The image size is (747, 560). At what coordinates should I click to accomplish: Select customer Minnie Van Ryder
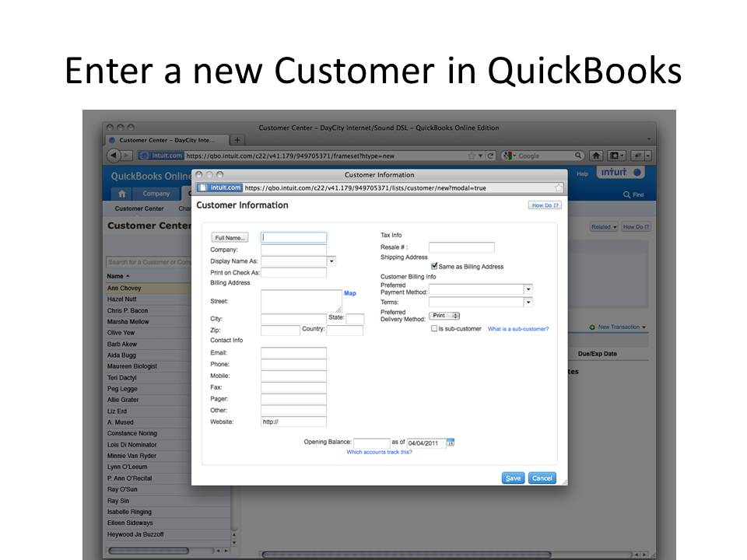pos(149,456)
